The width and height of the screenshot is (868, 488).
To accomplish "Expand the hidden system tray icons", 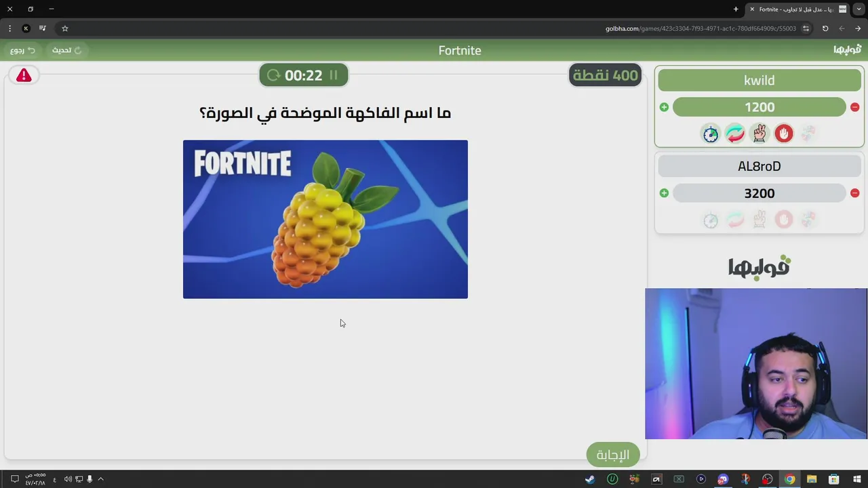I will pos(100,479).
